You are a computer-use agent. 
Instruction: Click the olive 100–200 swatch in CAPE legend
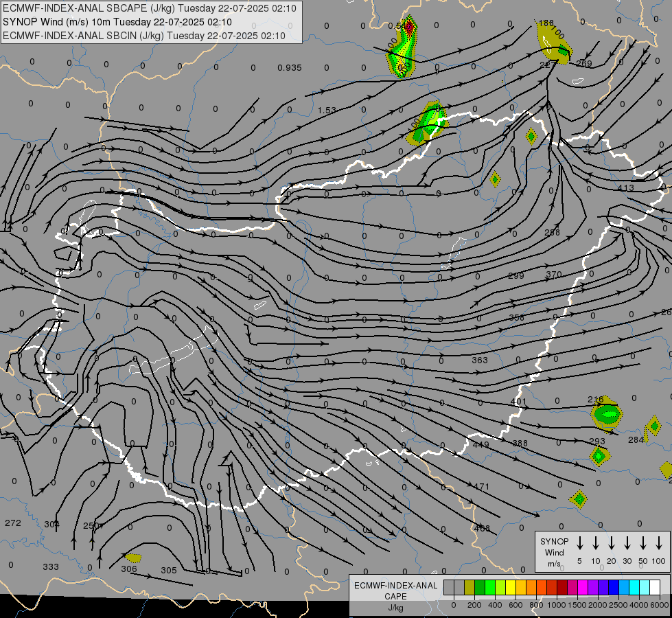(x=470, y=588)
